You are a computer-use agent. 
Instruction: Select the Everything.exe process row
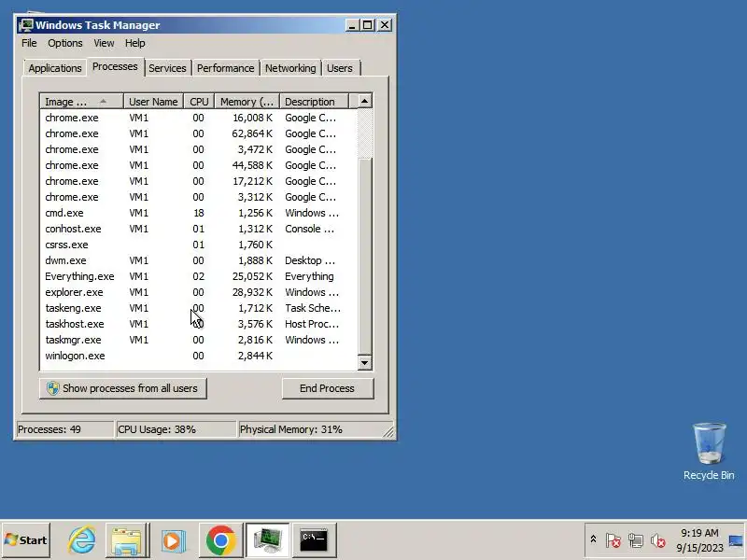(198, 276)
